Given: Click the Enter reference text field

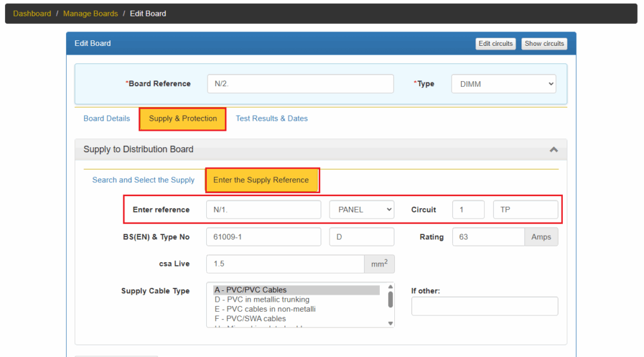Looking at the screenshot, I should (x=264, y=209).
